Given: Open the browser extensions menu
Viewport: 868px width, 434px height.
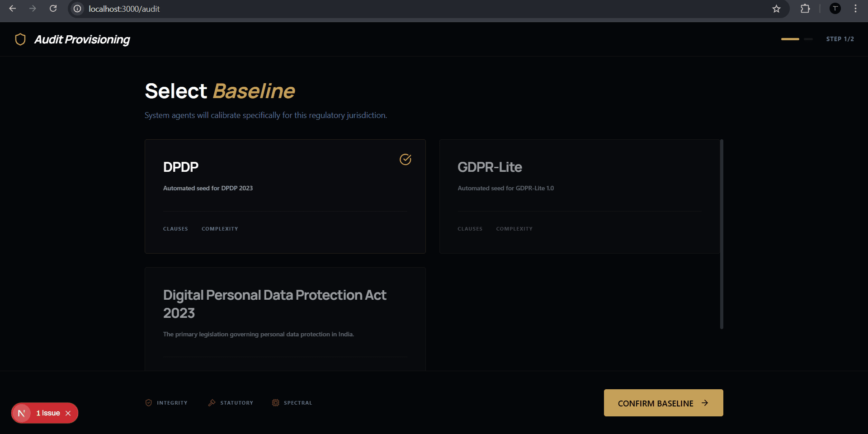Looking at the screenshot, I should pos(805,9).
